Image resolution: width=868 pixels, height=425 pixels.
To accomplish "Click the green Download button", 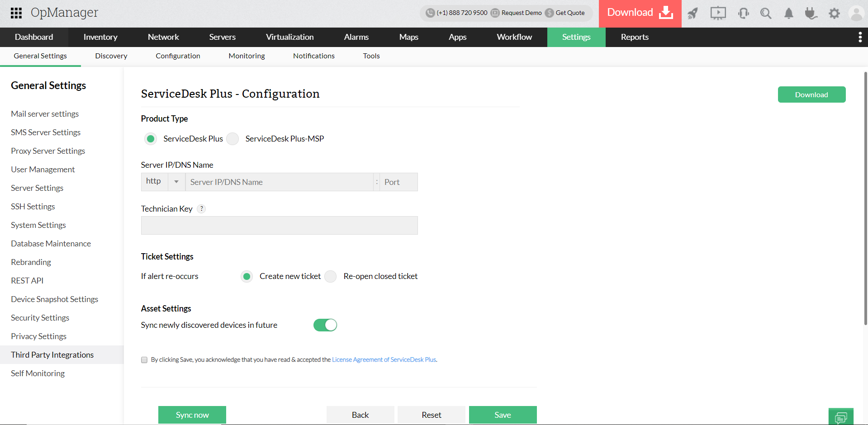I will [x=812, y=94].
